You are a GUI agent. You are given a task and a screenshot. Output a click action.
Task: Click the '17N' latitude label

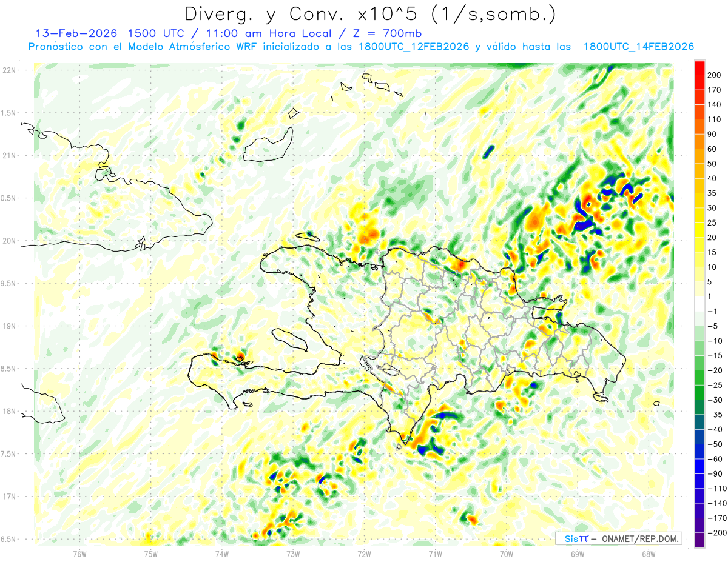pyautogui.click(x=9, y=497)
